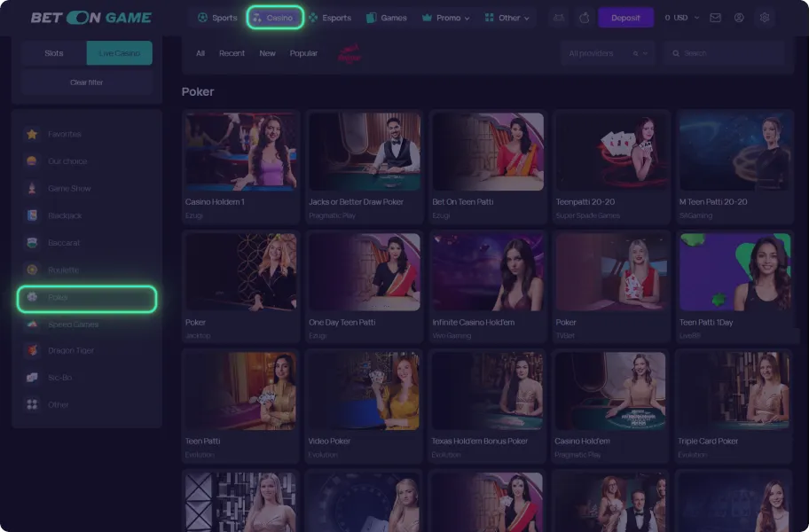Open the Esports tab
This screenshot has height=532, width=809.
coord(329,18)
